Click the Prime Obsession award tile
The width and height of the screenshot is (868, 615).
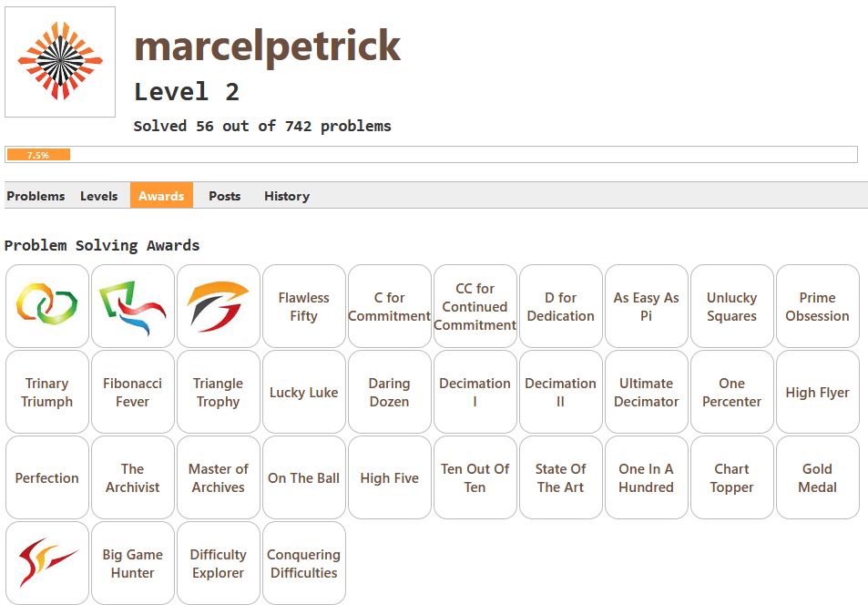point(818,306)
